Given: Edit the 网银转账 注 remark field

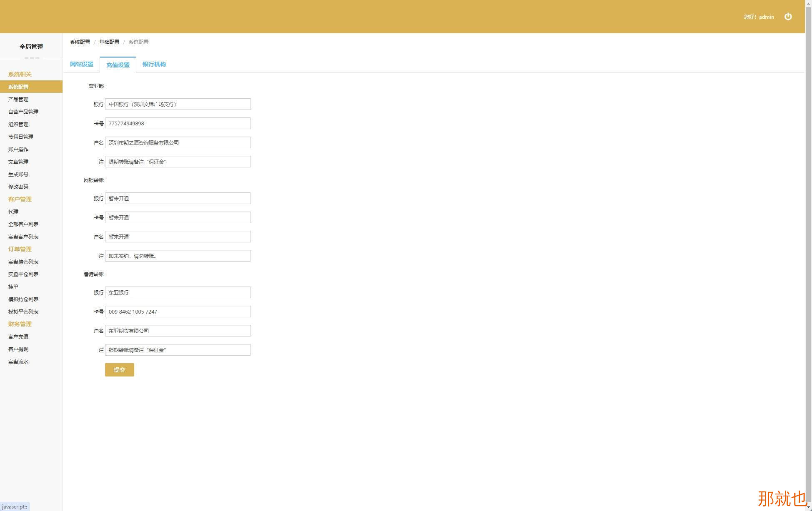Looking at the screenshot, I should click(x=178, y=256).
